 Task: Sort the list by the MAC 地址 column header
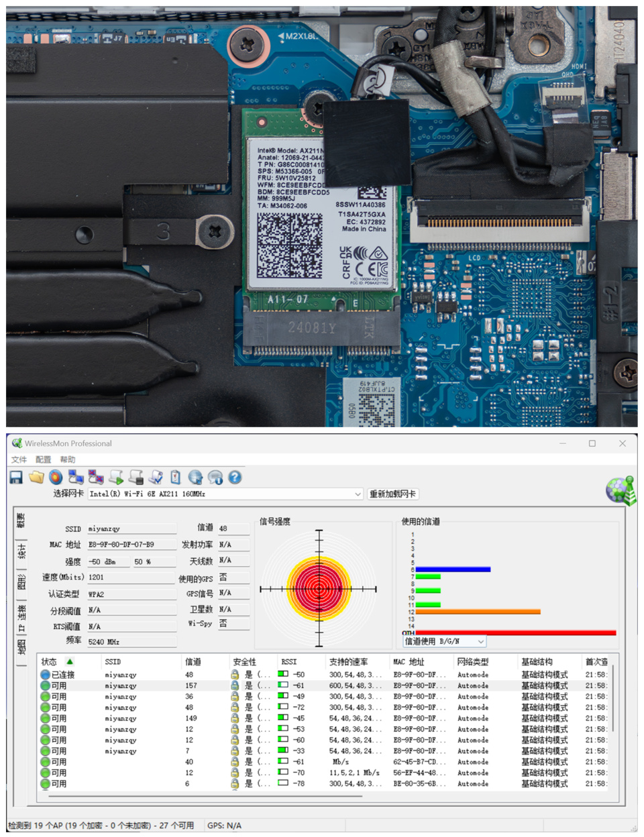tap(422, 661)
